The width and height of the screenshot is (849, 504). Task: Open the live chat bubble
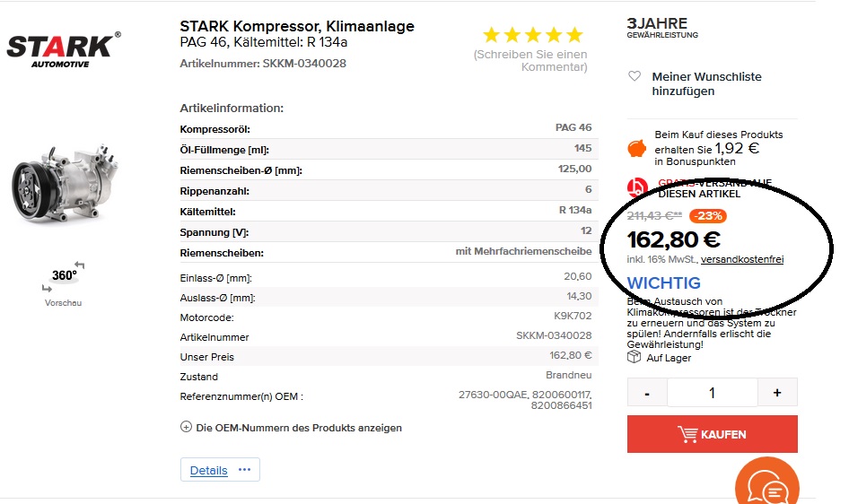coord(766,485)
